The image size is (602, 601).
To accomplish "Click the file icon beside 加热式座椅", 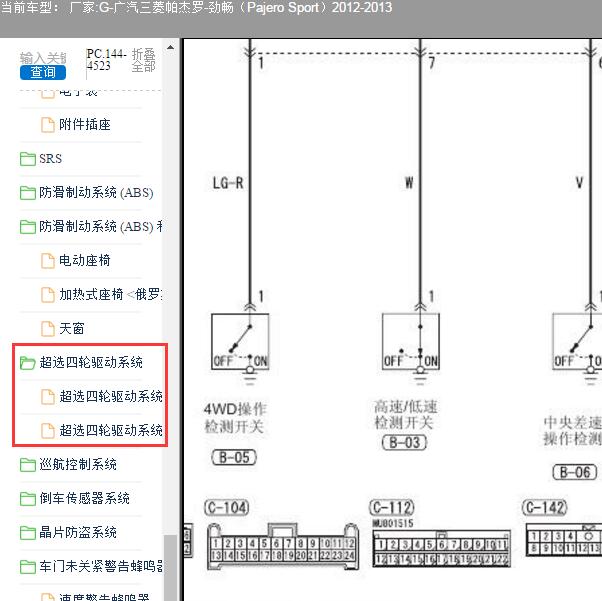I will tap(48, 295).
